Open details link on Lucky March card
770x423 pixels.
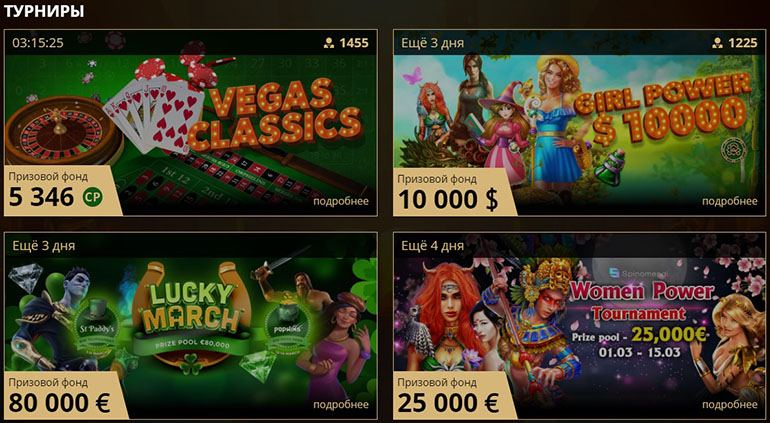click(x=341, y=405)
